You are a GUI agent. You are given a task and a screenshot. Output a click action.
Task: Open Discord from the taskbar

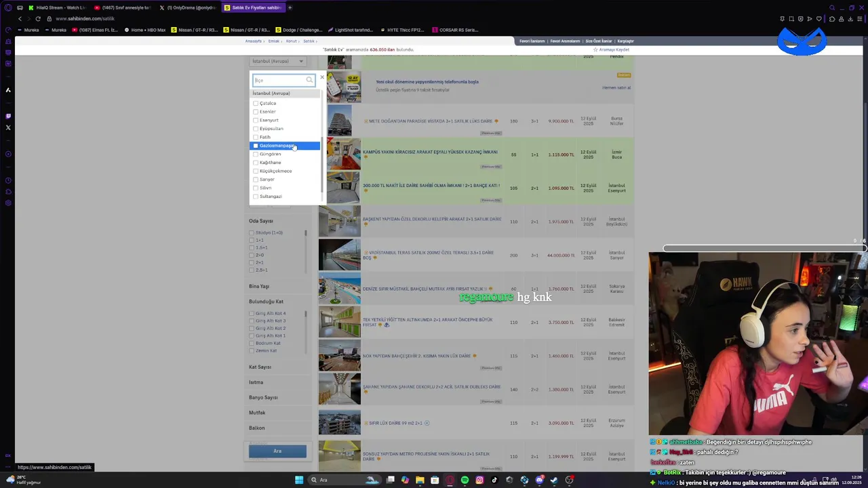click(x=539, y=480)
